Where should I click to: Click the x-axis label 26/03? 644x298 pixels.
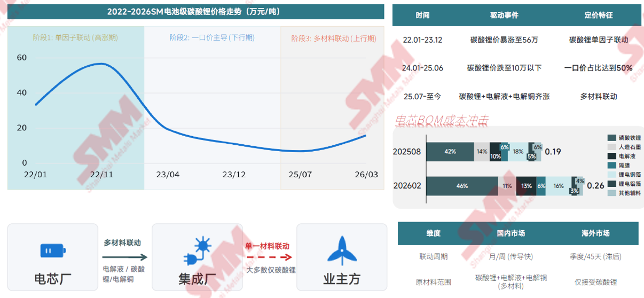coord(366,174)
